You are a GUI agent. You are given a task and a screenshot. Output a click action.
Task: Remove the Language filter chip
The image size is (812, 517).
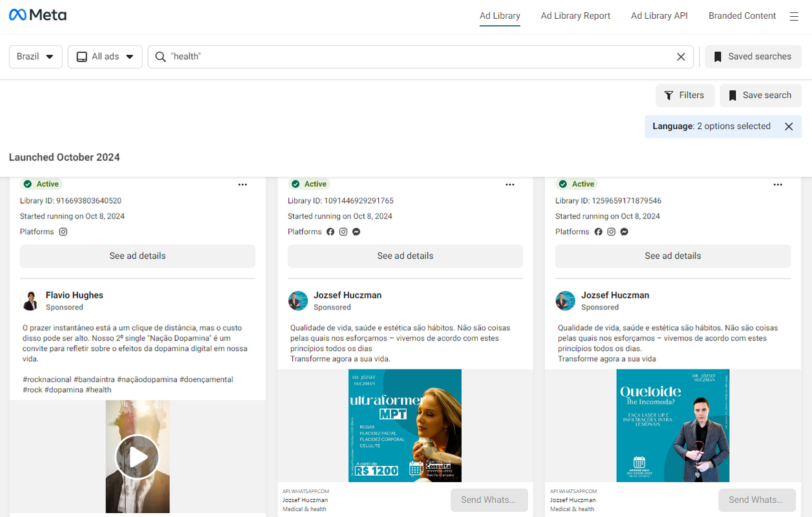[789, 127]
